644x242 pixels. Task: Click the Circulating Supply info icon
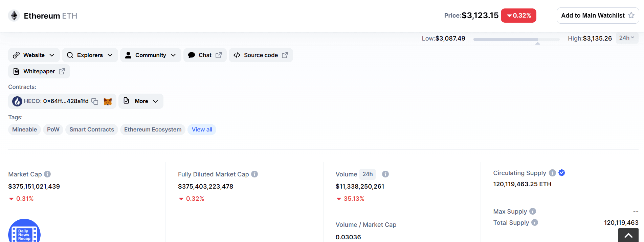coord(552,173)
